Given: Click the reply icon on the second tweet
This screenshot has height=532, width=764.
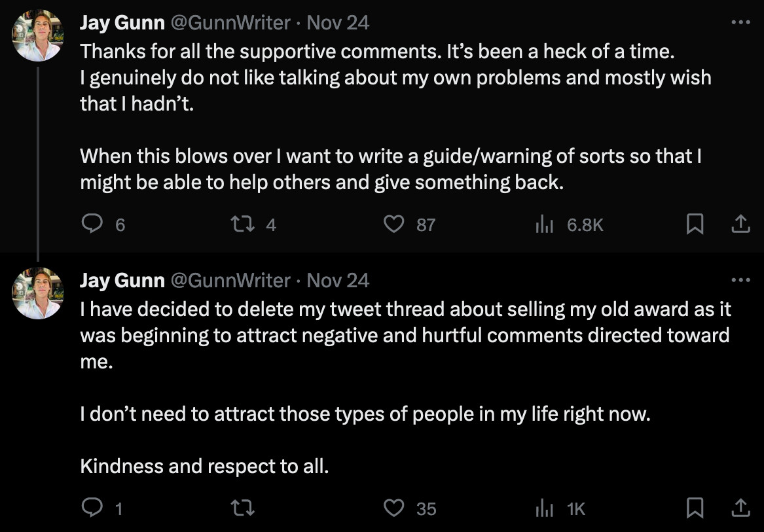Looking at the screenshot, I should point(92,508).
